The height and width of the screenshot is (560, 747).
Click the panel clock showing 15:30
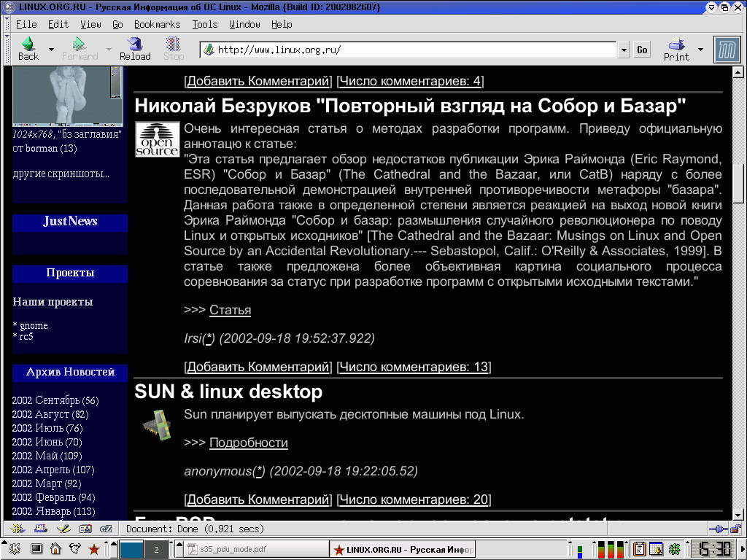coord(712,549)
